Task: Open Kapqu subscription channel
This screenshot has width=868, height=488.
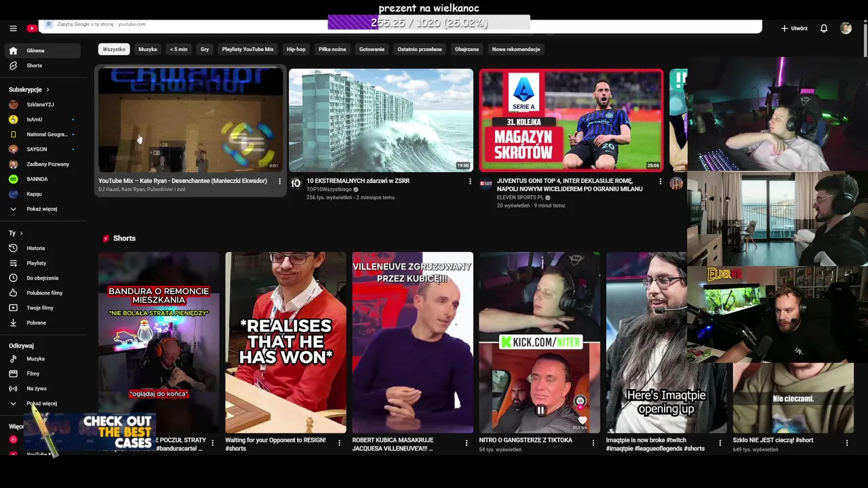Action: pyautogui.click(x=34, y=194)
